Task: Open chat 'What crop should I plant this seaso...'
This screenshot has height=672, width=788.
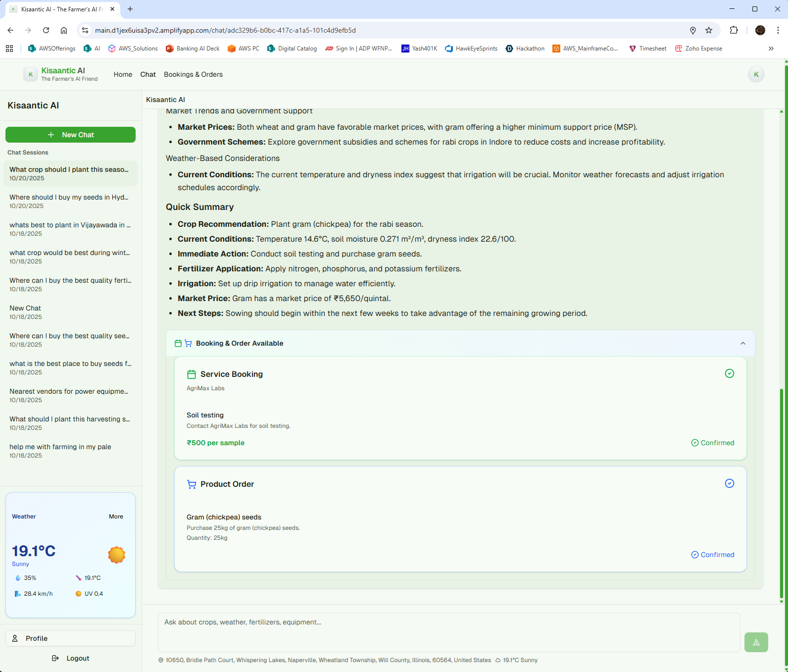Action: pos(70,173)
